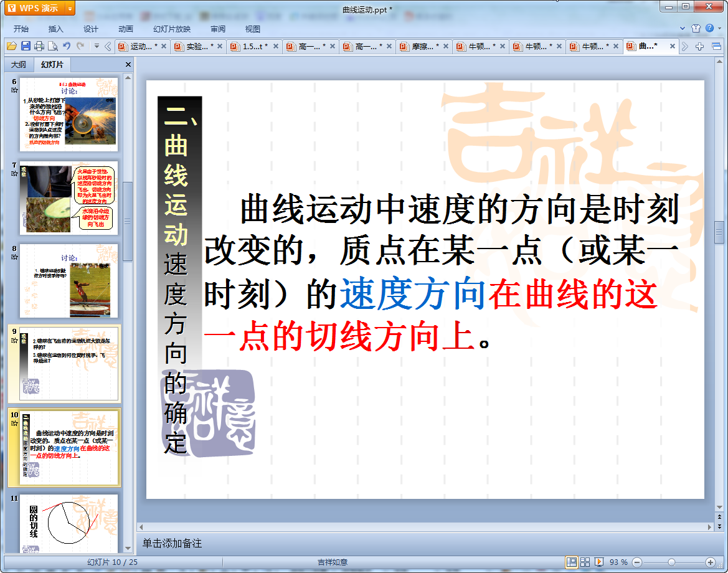Switch to normal view icon
The width and height of the screenshot is (728, 573).
pos(572,562)
